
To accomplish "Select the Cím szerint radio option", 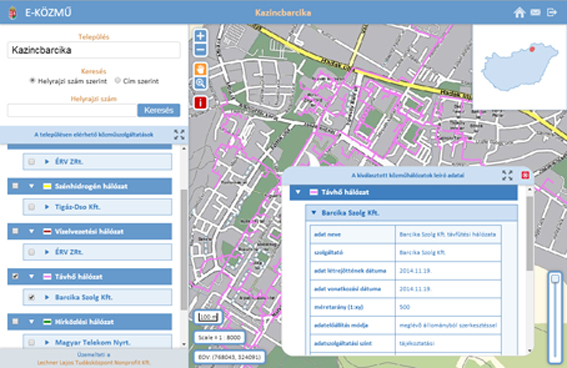I will [118, 81].
